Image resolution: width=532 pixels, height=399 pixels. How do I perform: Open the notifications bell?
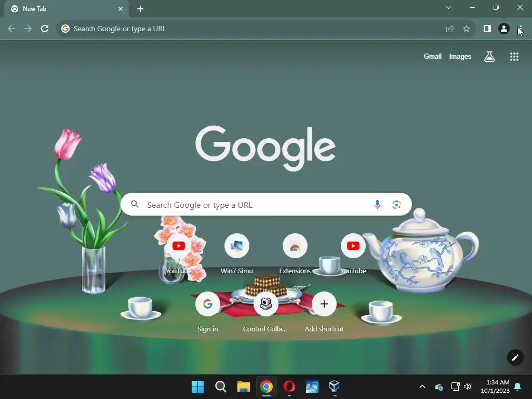click(518, 387)
